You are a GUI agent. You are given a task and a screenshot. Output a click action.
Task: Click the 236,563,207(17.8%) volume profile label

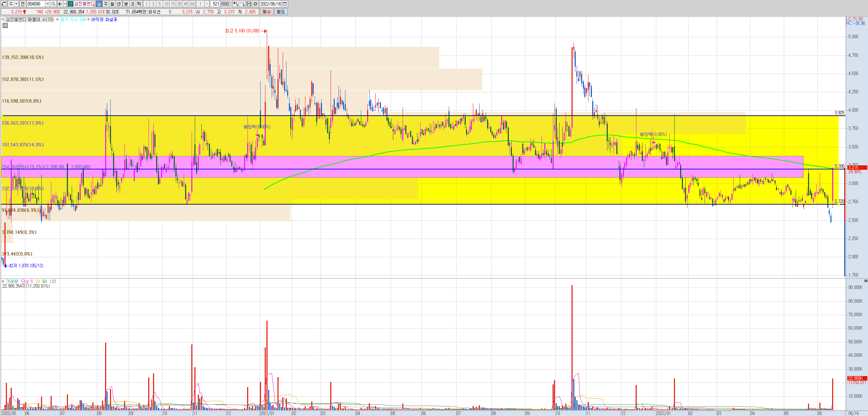click(x=23, y=123)
